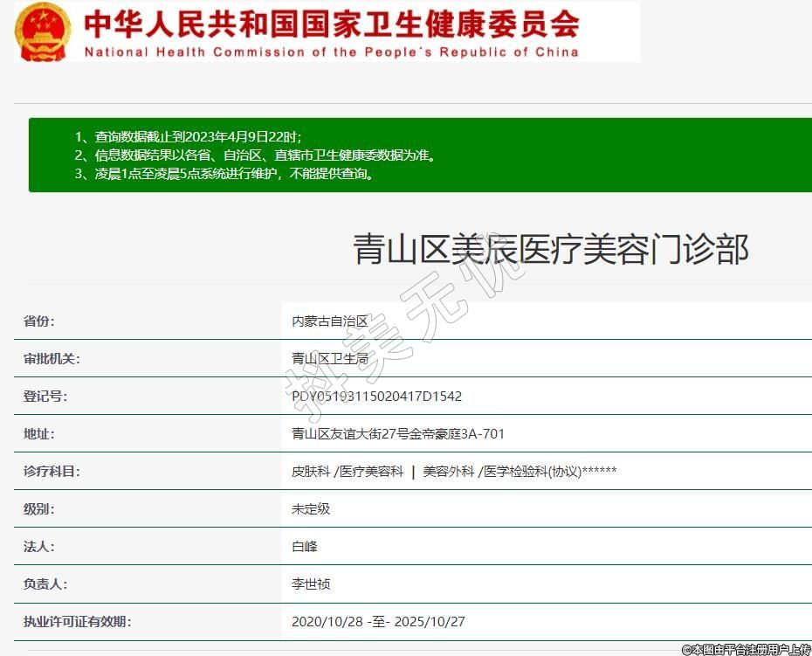Click the 地址 row label

coord(38,434)
